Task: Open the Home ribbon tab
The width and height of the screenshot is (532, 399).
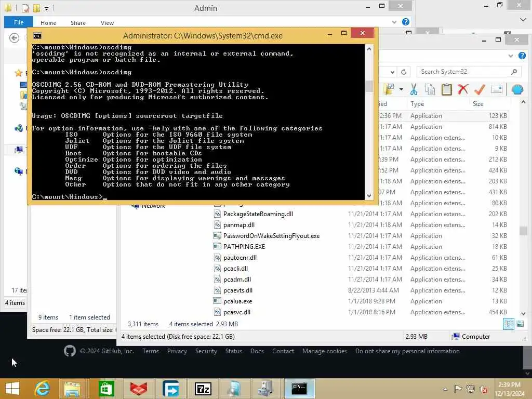Action: click(48, 23)
